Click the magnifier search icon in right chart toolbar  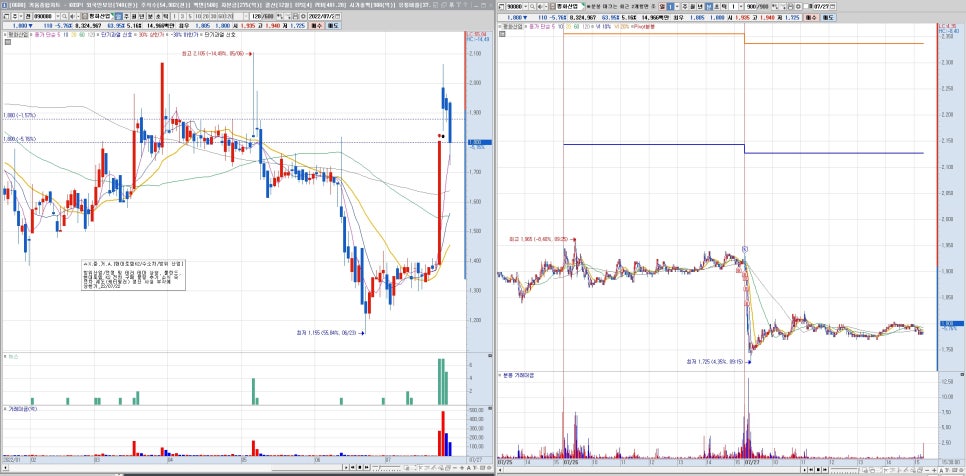(533, 6)
